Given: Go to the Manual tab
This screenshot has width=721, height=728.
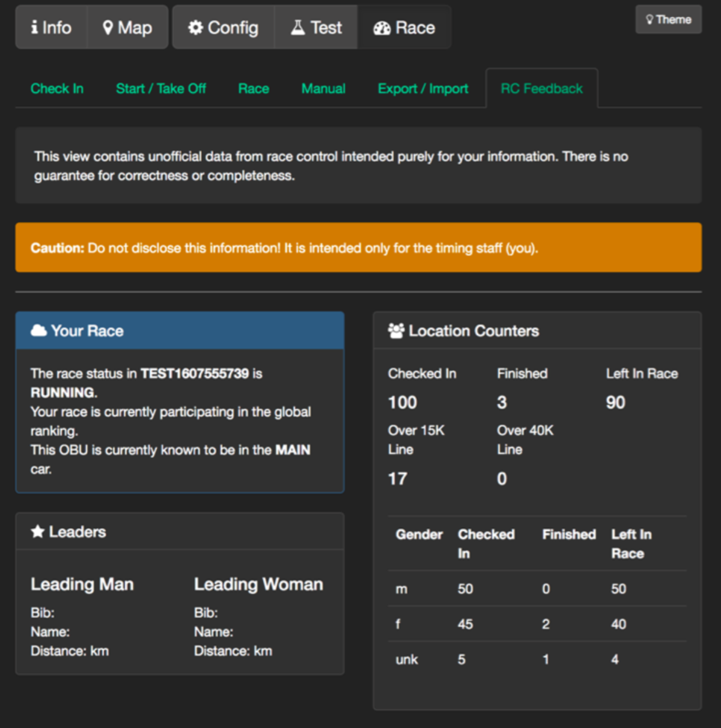Looking at the screenshot, I should click(x=323, y=89).
